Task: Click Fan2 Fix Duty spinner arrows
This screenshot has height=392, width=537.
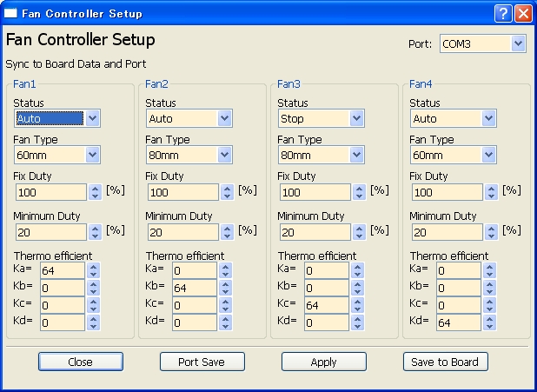Action: 227,192
